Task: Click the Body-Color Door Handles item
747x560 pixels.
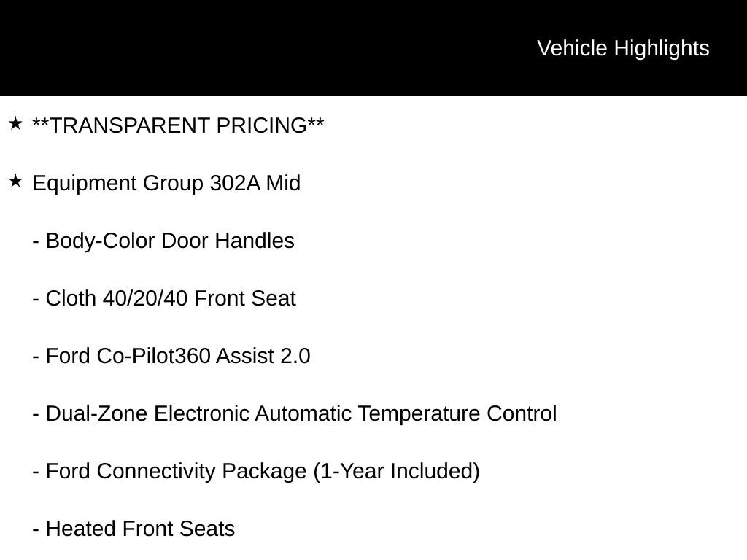Action: pyautogui.click(x=163, y=241)
